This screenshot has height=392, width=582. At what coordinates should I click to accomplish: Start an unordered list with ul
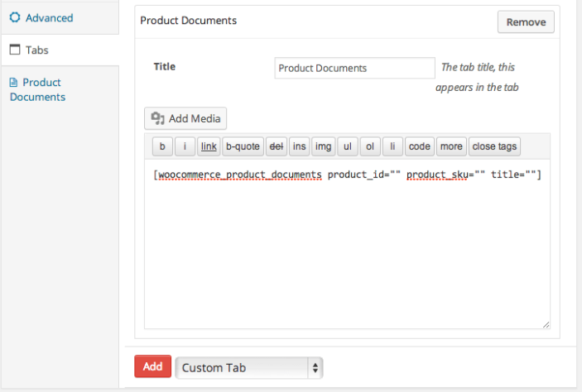coord(348,146)
